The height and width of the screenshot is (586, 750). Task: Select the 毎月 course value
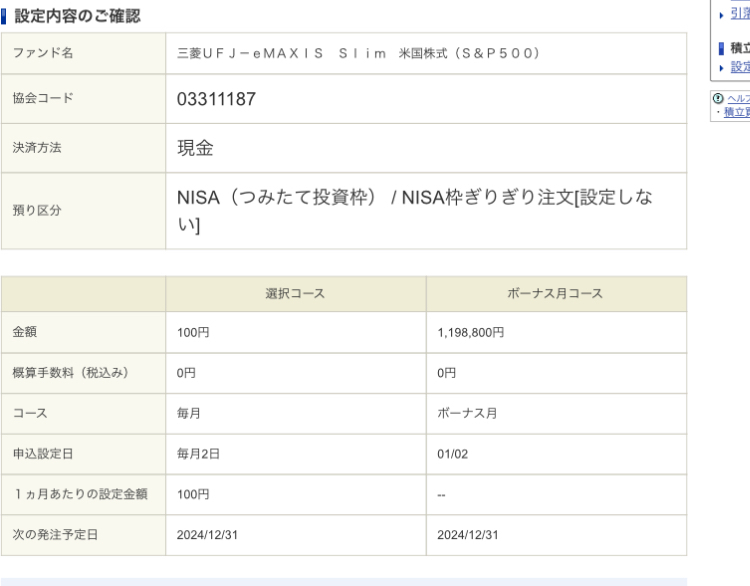(x=188, y=413)
